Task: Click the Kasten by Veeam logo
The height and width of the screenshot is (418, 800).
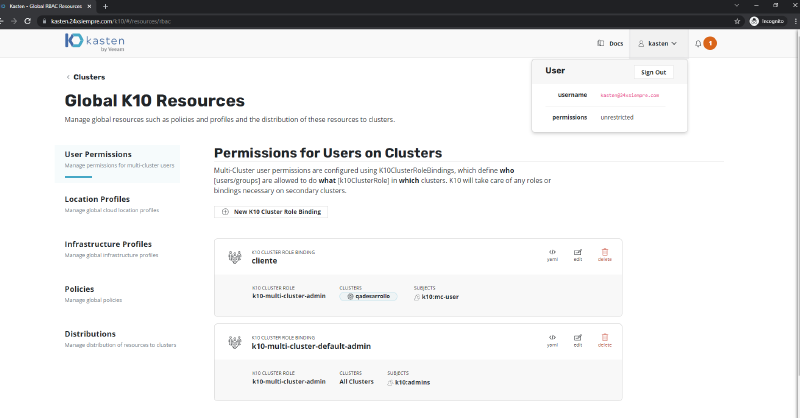Action: point(95,42)
